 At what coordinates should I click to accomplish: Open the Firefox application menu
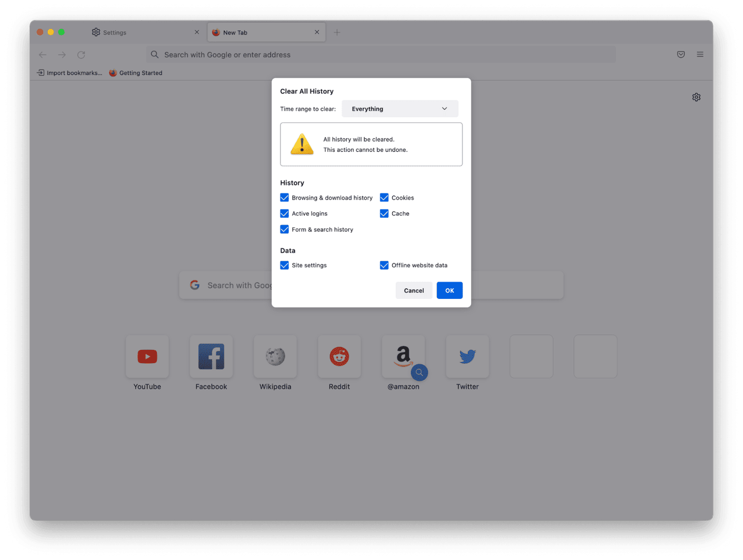coord(700,54)
